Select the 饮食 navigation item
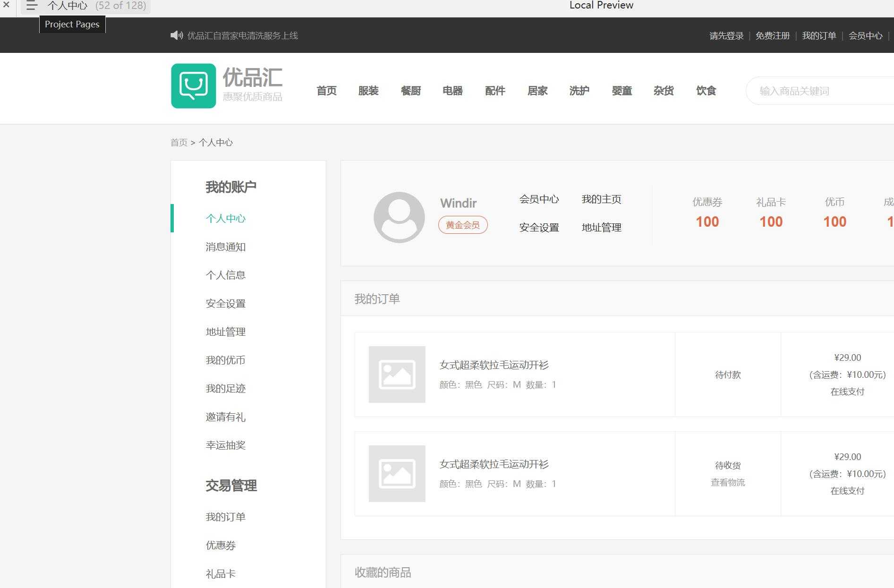The image size is (894, 588). pyautogui.click(x=706, y=91)
